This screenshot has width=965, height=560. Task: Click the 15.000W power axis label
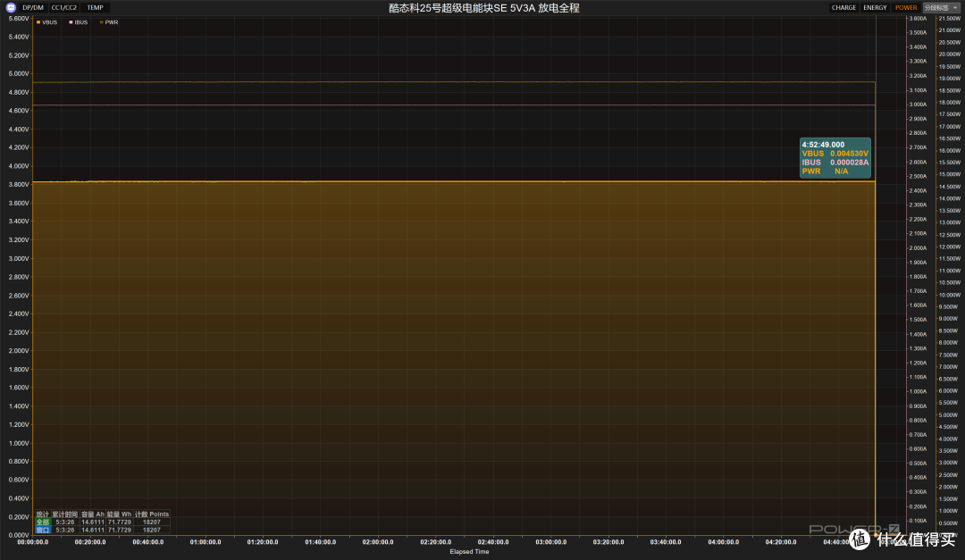point(948,174)
